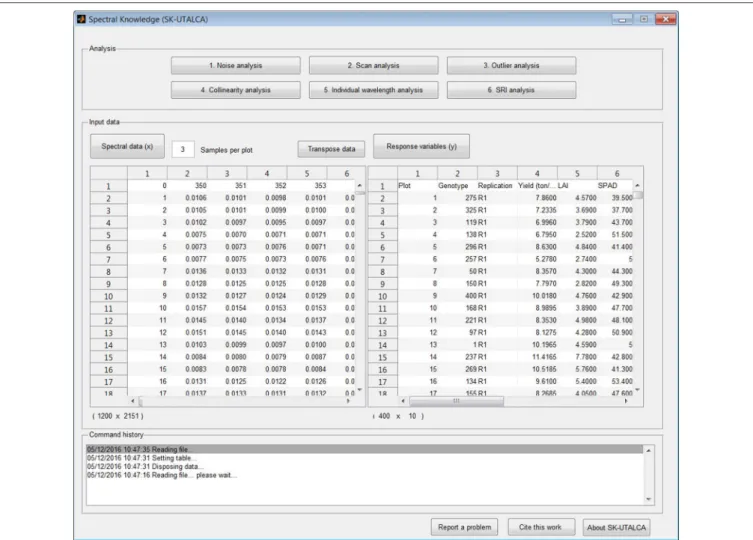Image resolution: width=753 pixels, height=540 pixels.
Task: Click response table horizontal scrollbar thumb
Action: pos(456,401)
